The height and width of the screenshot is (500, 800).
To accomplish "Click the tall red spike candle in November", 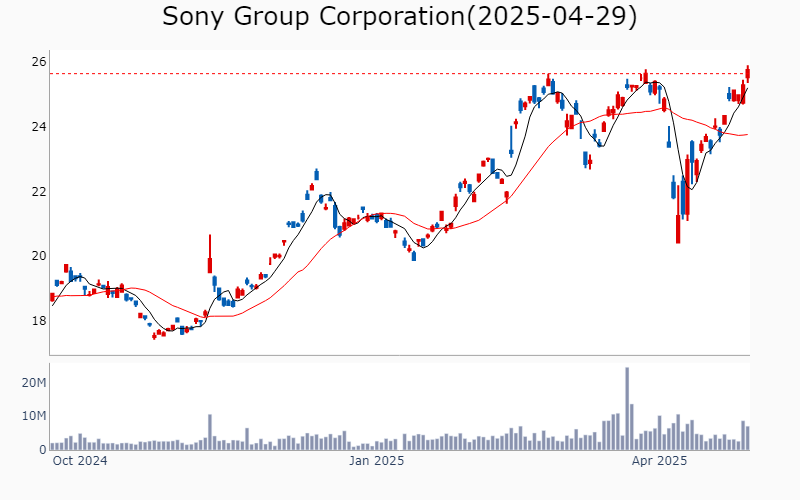I will point(210,254).
